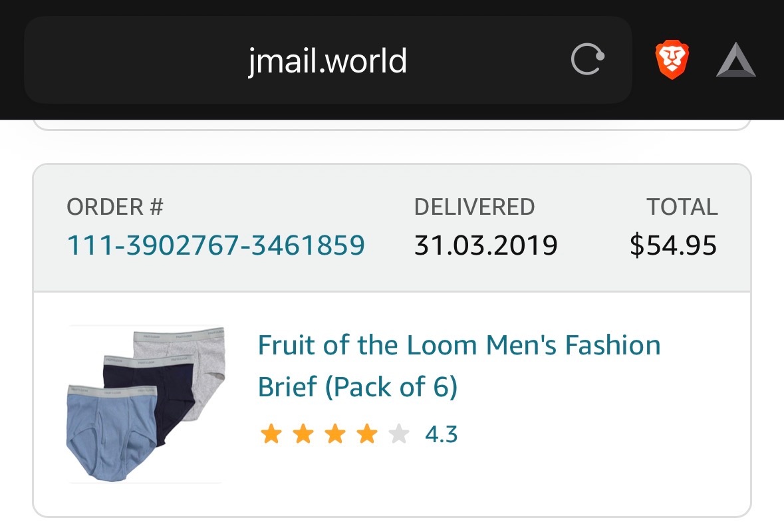784x532 pixels.
Task: Click the "Brief (Pack of 6)" title line
Action: [358, 387]
